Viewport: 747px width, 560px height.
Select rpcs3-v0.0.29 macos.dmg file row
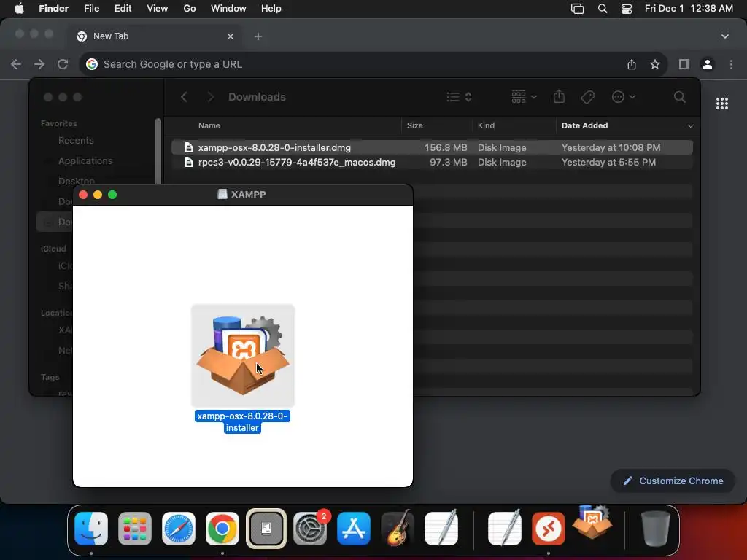pyautogui.click(x=432, y=163)
